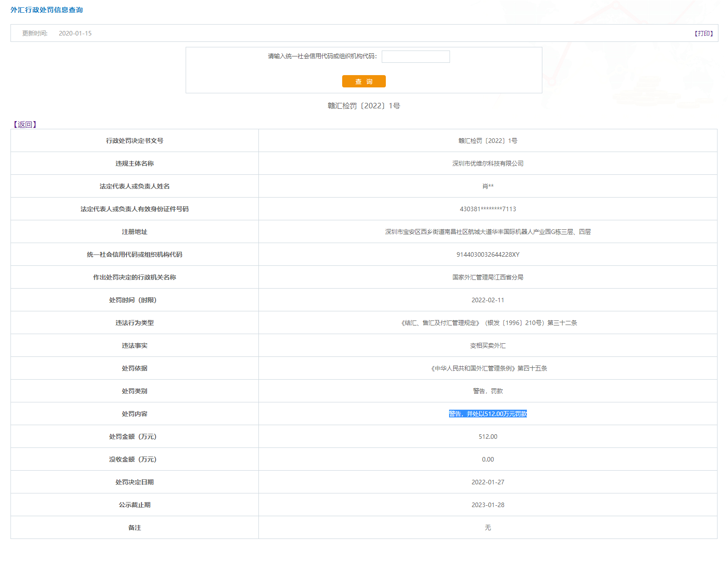This screenshot has height=569, width=728.
Task: Click the 返回 back link
Action: click(25, 124)
